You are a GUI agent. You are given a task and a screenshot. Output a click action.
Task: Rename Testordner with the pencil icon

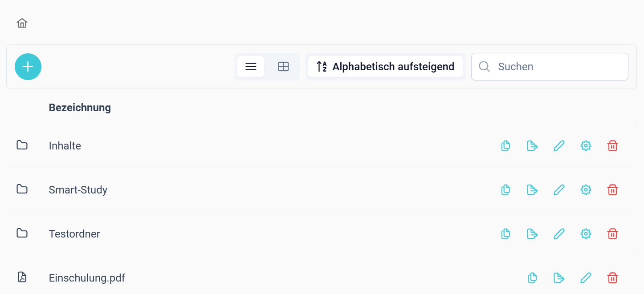pyautogui.click(x=559, y=234)
